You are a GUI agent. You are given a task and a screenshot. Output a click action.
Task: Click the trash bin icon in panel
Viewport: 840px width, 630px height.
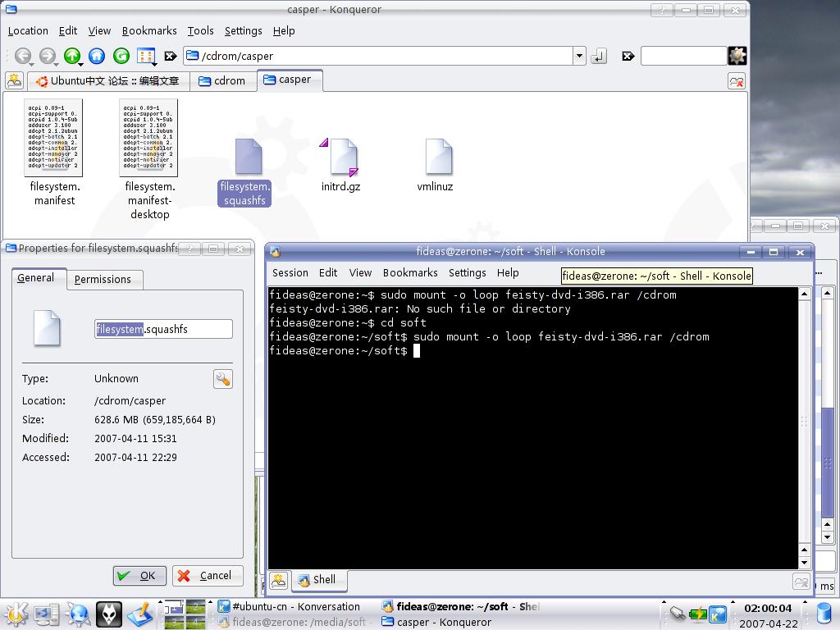(x=824, y=614)
